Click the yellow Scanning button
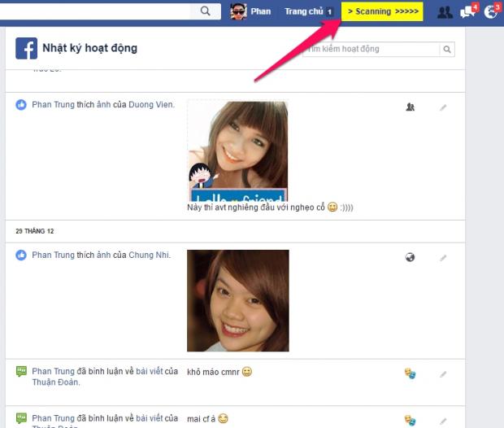 [382, 11]
